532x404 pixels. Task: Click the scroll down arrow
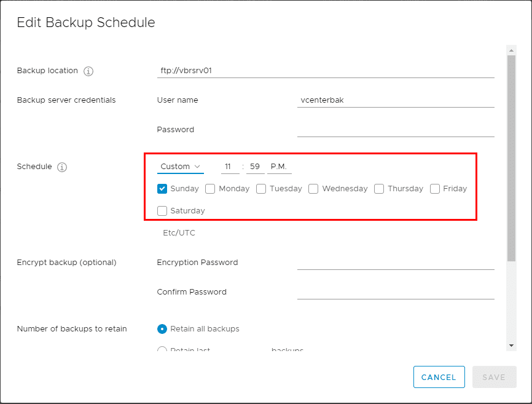[x=511, y=346]
